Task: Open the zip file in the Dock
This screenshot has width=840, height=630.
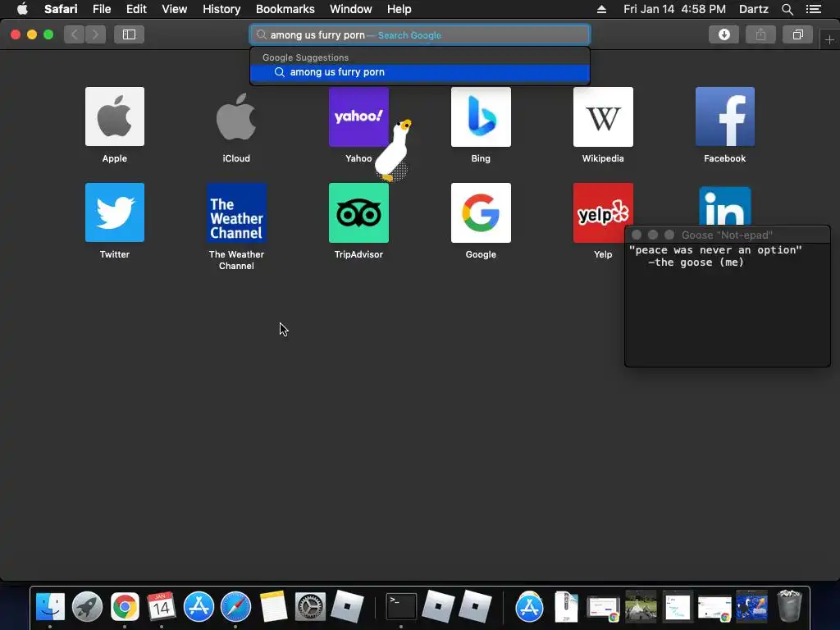Action: tap(566, 606)
